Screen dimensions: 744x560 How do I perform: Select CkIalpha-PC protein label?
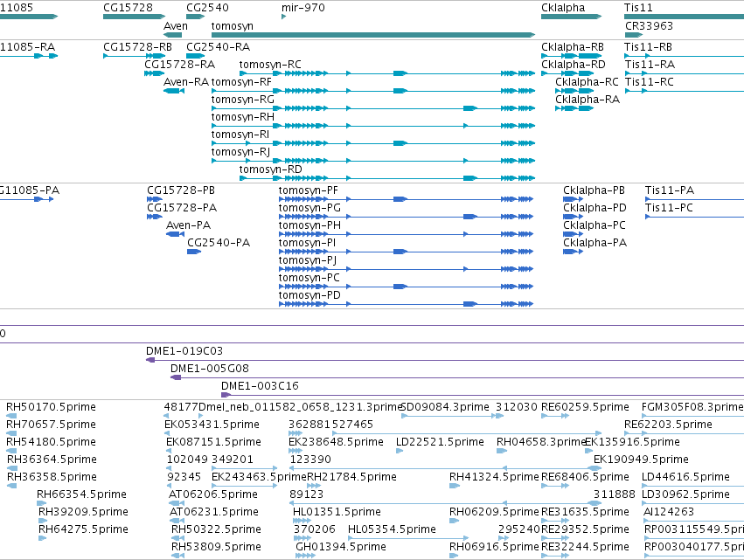(594, 225)
